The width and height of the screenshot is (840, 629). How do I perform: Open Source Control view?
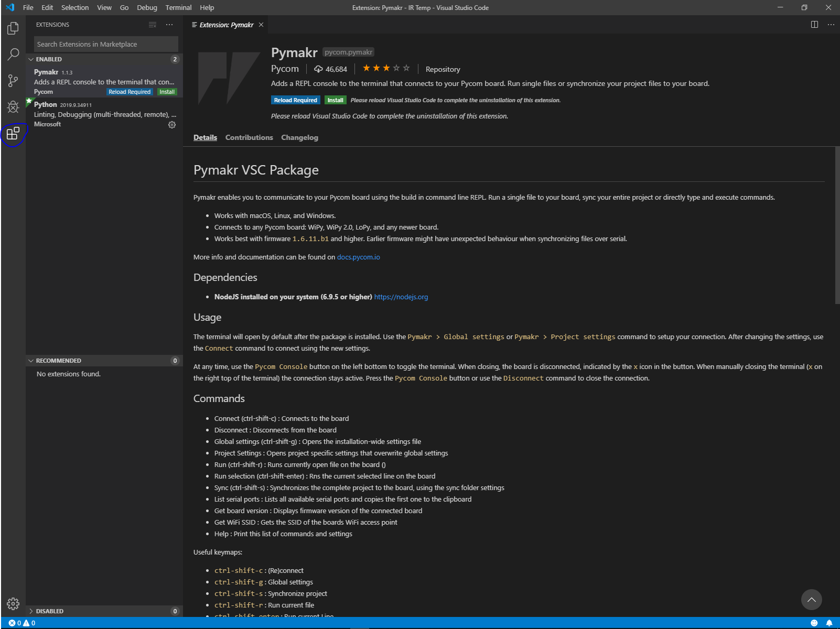tap(13, 80)
